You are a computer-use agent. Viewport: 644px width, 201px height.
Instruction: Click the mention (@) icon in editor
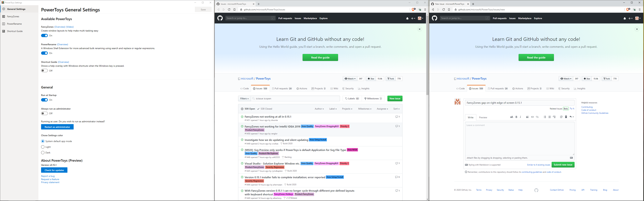point(561,117)
